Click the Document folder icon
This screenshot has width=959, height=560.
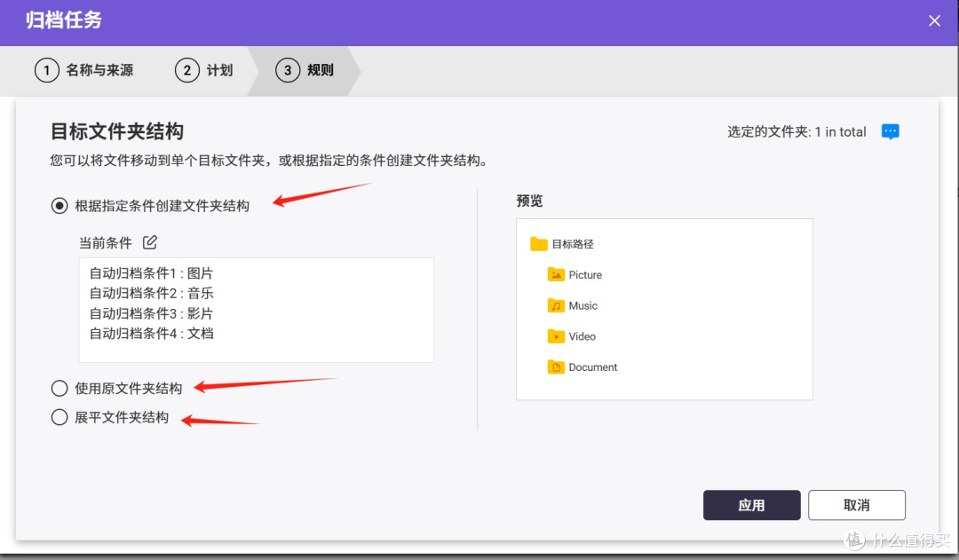click(x=556, y=367)
